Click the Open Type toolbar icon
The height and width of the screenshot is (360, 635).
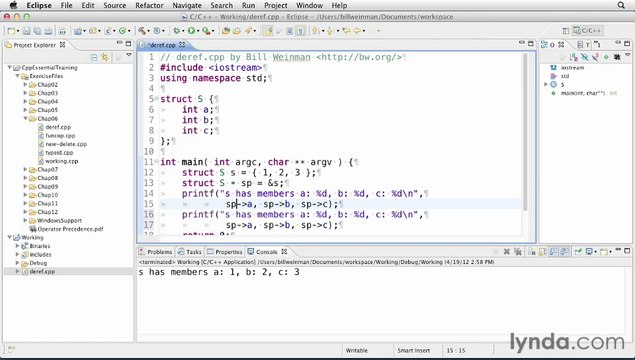226,31
